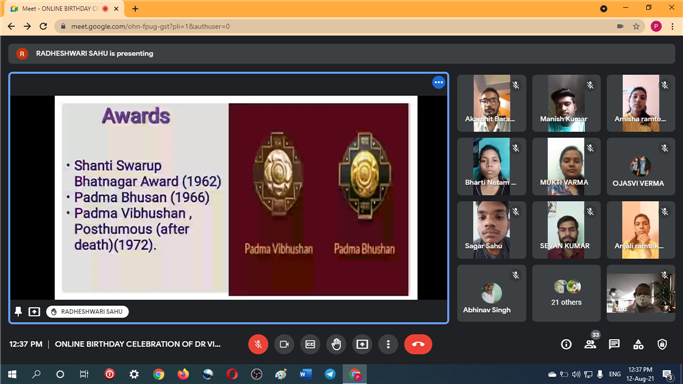The width and height of the screenshot is (683, 384).
Task: Turn on captions with the CC button
Action: tap(310, 344)
